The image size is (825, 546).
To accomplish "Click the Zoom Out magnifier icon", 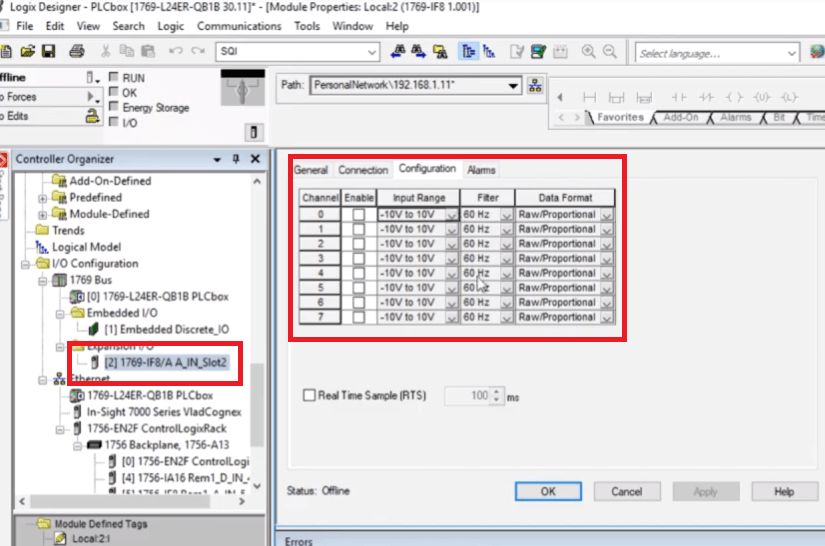I will click(610, 52).
